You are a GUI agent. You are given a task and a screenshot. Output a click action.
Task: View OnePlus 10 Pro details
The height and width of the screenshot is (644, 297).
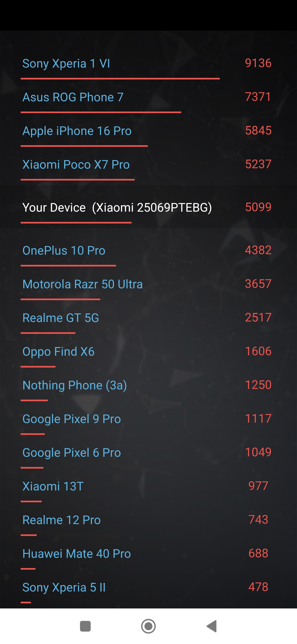pyautogui.click(x=64, y=250)
